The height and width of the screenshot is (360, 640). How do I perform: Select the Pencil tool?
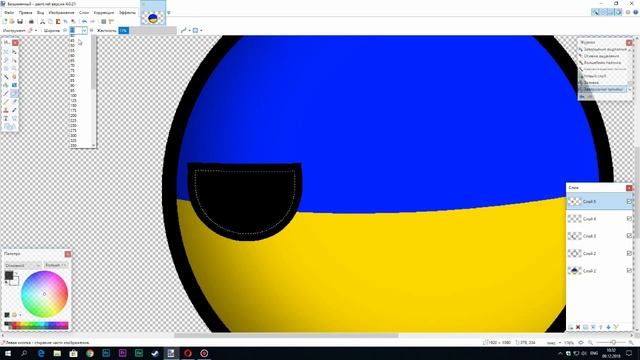point(6,102)
